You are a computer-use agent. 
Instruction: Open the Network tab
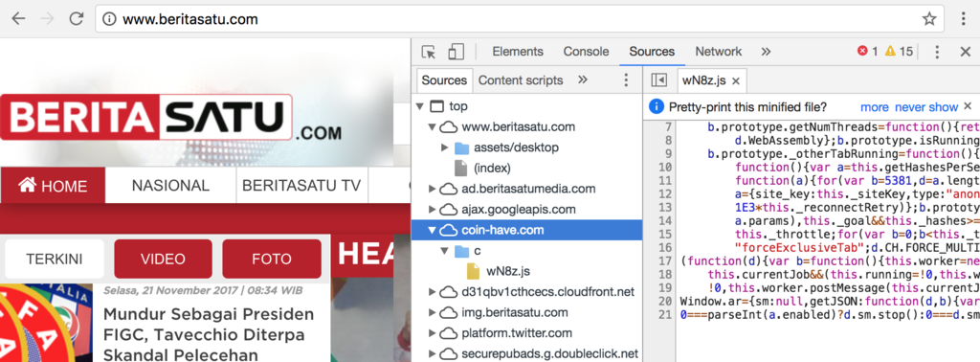tap(718, 52)
